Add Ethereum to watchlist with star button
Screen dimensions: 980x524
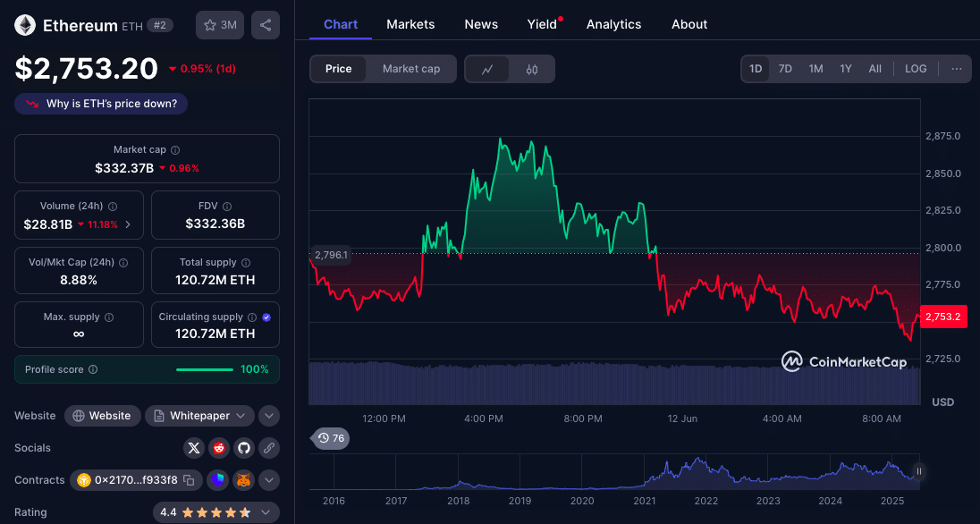(219, 25)
